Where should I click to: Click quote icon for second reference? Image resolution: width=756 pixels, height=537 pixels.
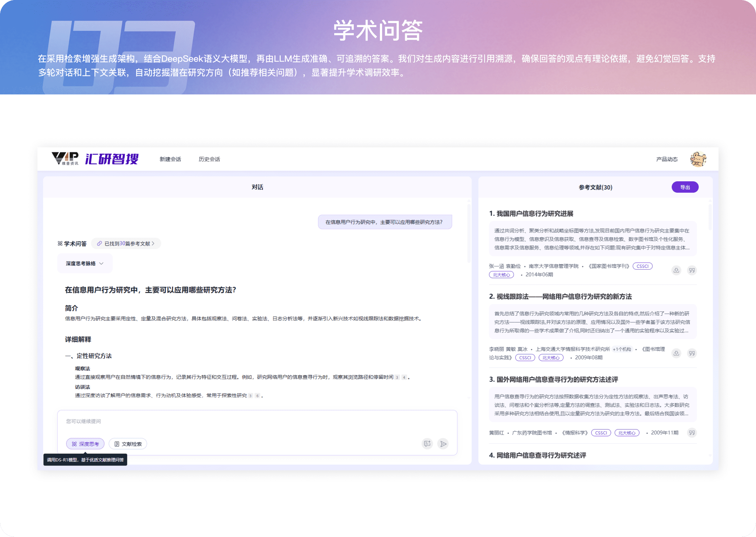click(x=691, y=353)
